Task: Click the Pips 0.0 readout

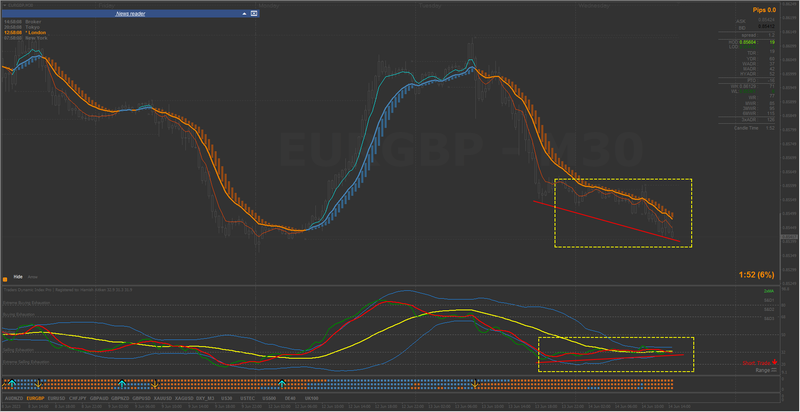Action: point(764,10)
